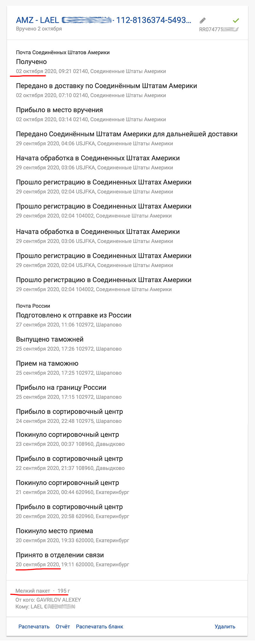Open the AMZ - LAEL tracking title link
This screenshot has width=255, height=644.
click(x=104, y=20)
